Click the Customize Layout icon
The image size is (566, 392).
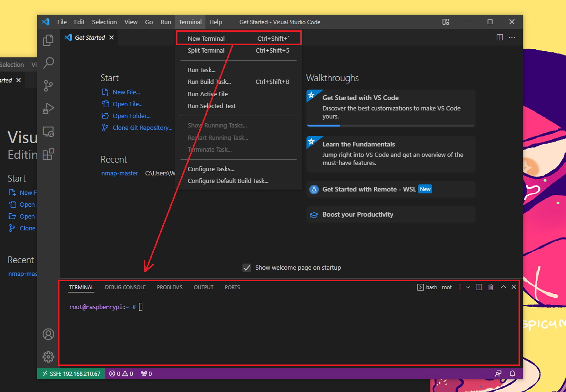pos(446,22)
